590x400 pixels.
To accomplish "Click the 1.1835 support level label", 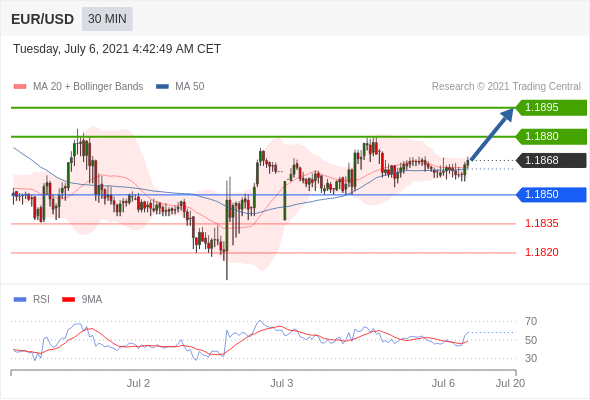I will 541,224.
